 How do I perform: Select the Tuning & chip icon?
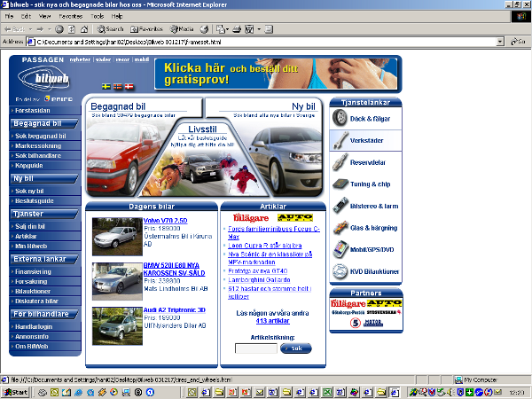click(x=340, y=184)
